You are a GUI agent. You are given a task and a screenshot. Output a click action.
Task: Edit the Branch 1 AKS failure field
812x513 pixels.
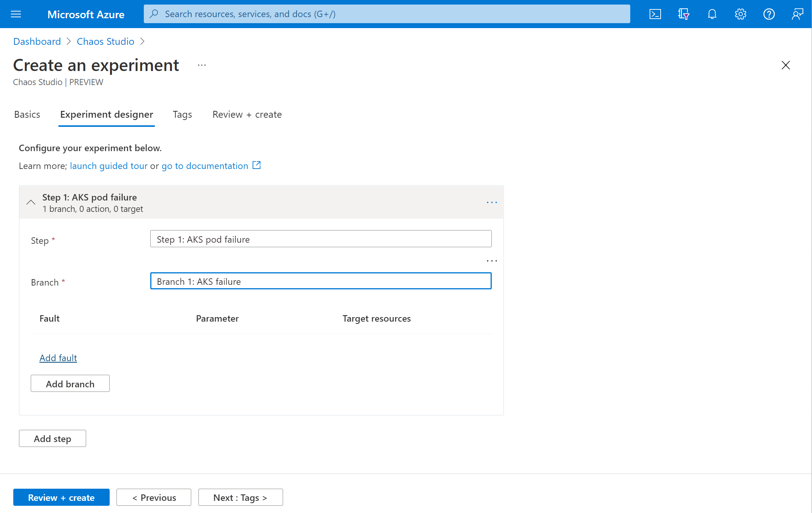pos(321,281)
